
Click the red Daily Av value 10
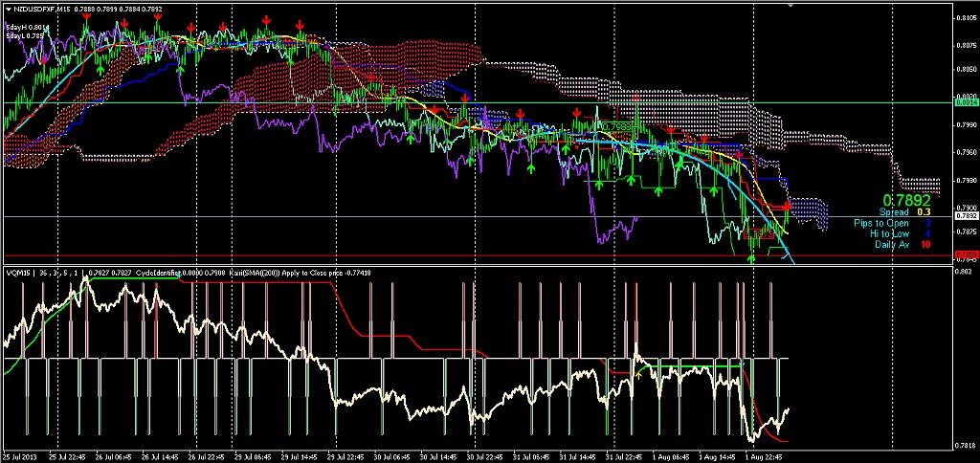point(926,244)
